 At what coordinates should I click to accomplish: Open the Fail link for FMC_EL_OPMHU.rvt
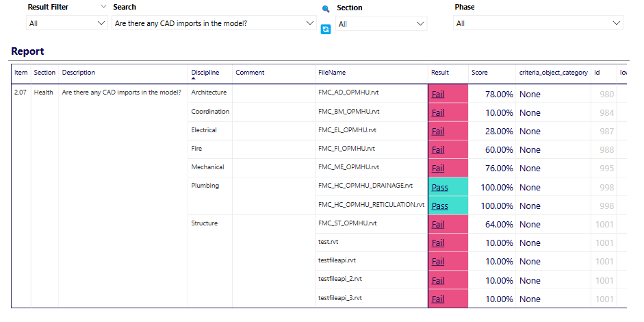(438, 131)
